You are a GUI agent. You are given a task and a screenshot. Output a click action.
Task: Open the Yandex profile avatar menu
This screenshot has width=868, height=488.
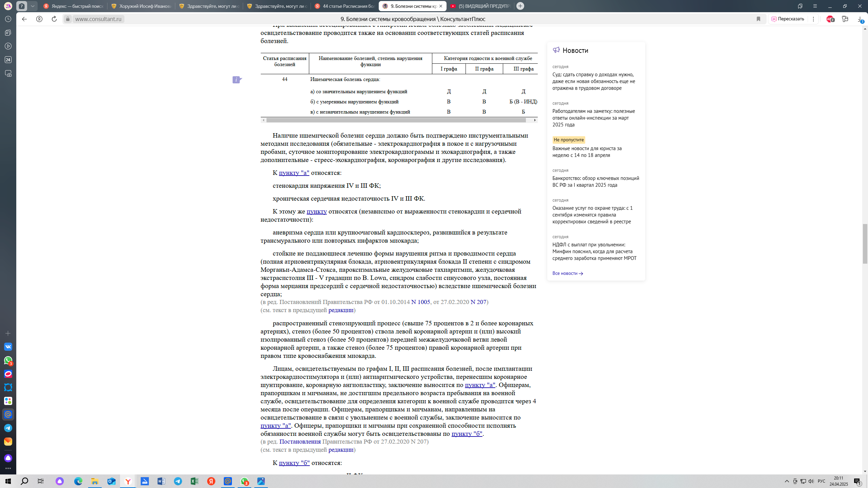(8, 6)
